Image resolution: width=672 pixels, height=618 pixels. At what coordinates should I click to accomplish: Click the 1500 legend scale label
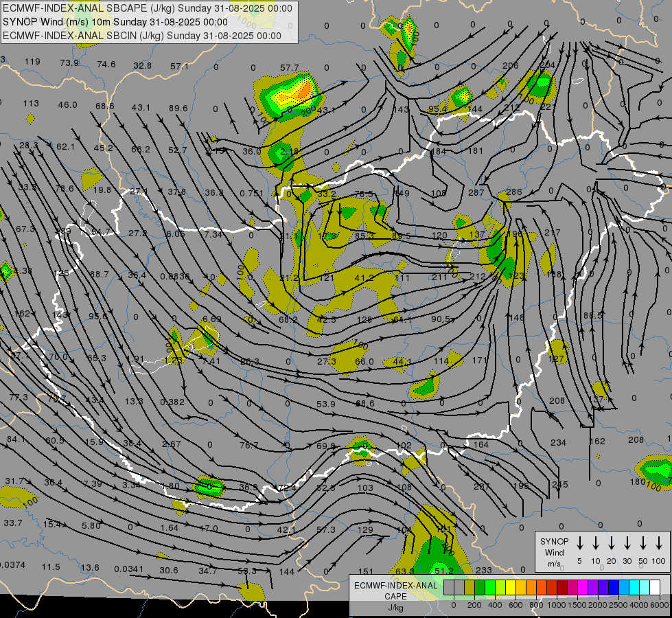[x=577, y=605]
